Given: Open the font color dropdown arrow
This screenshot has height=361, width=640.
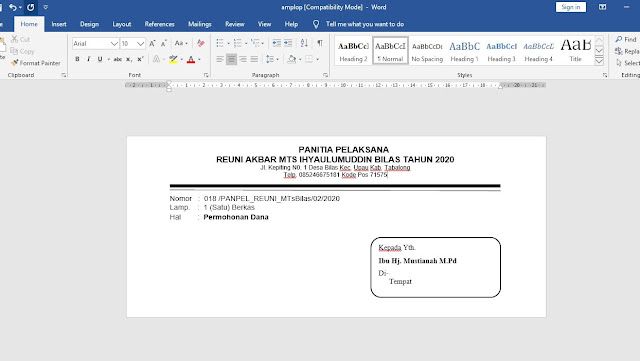Looking at the screenshot, I should [x=200, y=60].
